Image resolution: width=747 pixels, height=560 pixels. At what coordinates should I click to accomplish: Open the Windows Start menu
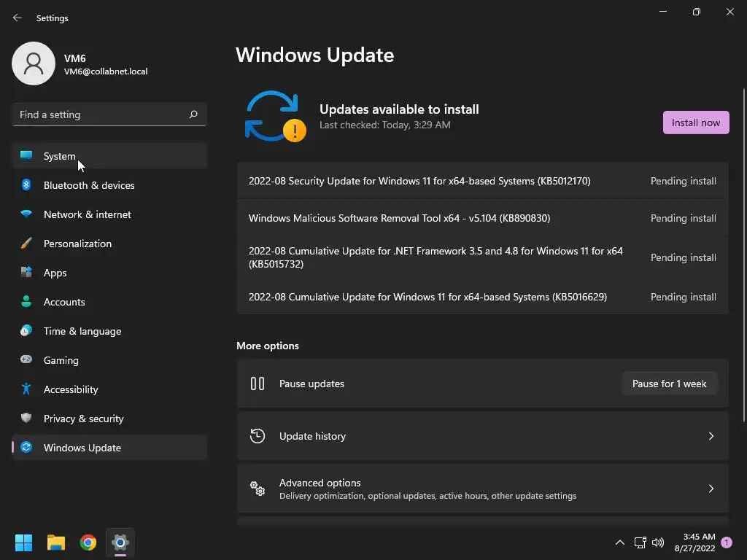click(x=23, y=542)
